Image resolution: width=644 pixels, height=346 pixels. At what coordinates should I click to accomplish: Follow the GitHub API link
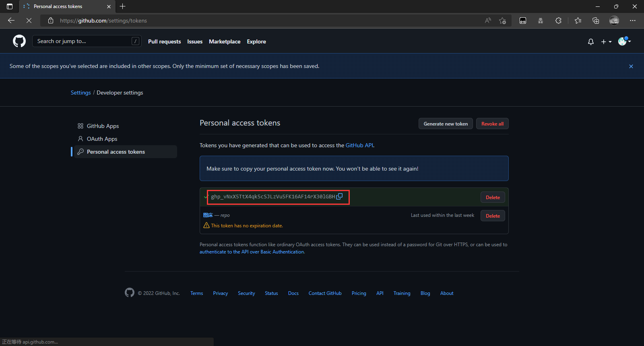[x=359, y=145]
